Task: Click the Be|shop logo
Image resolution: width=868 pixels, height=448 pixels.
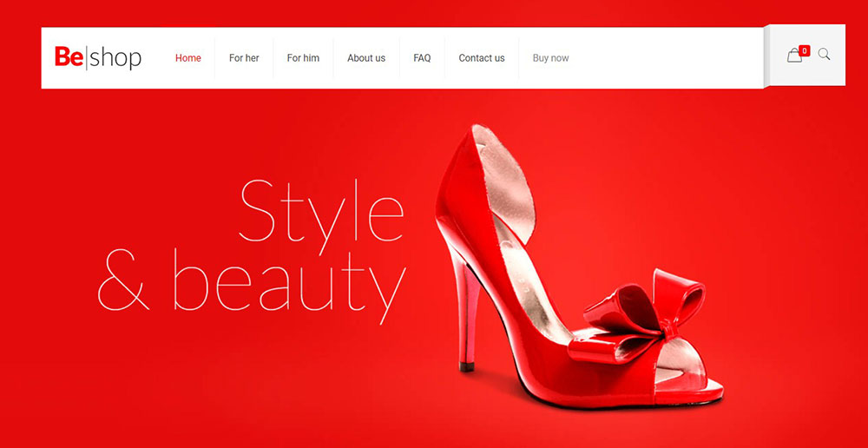Action: pyautogui.click(x=98, y=58)
